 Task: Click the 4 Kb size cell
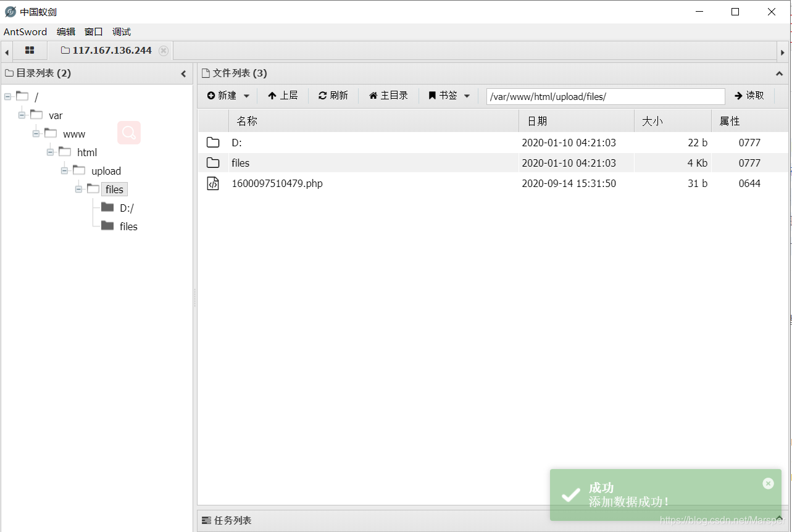tap(698, 163)
